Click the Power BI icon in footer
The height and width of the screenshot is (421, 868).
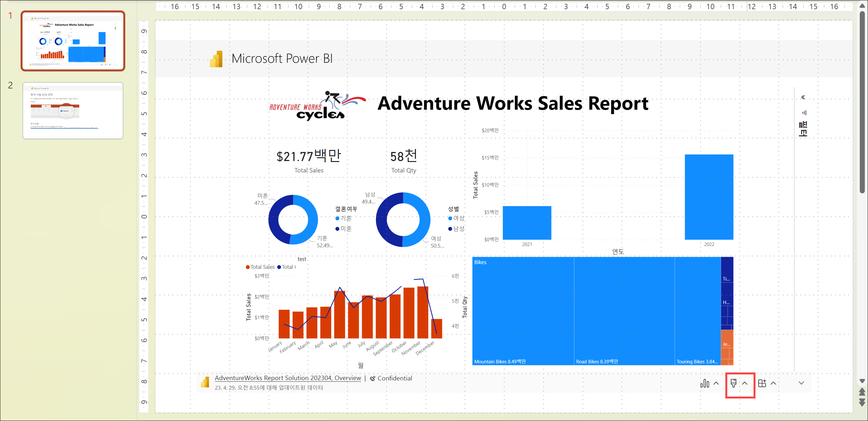tap(205, 382)
